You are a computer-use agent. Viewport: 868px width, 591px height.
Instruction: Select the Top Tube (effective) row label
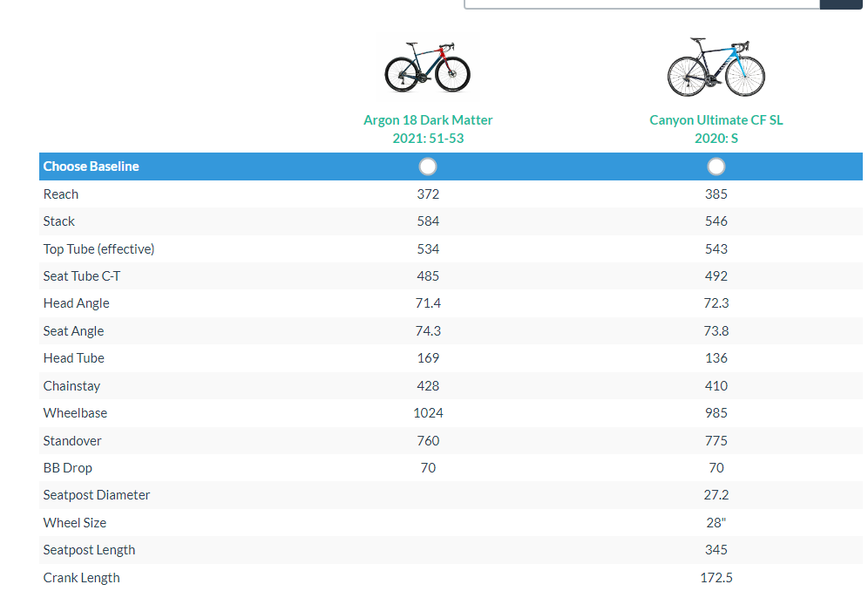[x=98, y=249]
